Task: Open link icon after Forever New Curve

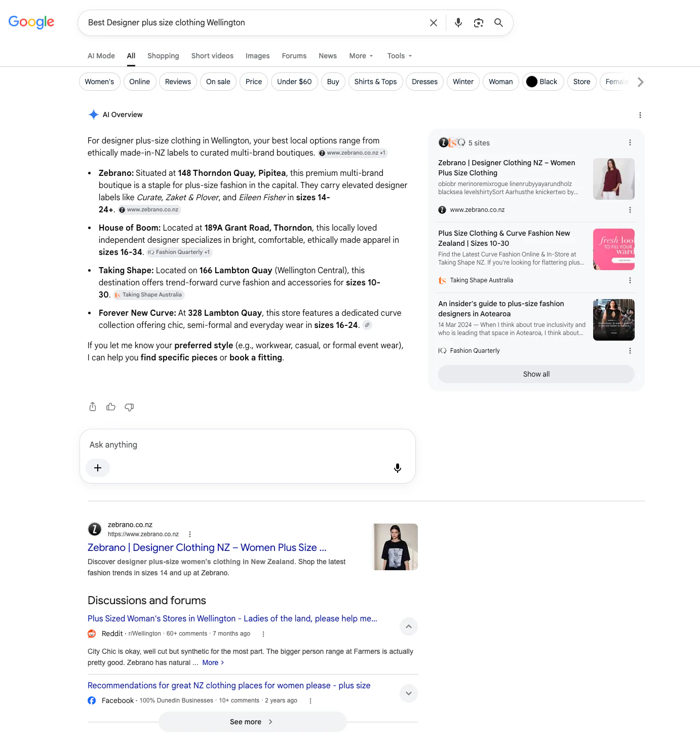Action: (367, 325)
